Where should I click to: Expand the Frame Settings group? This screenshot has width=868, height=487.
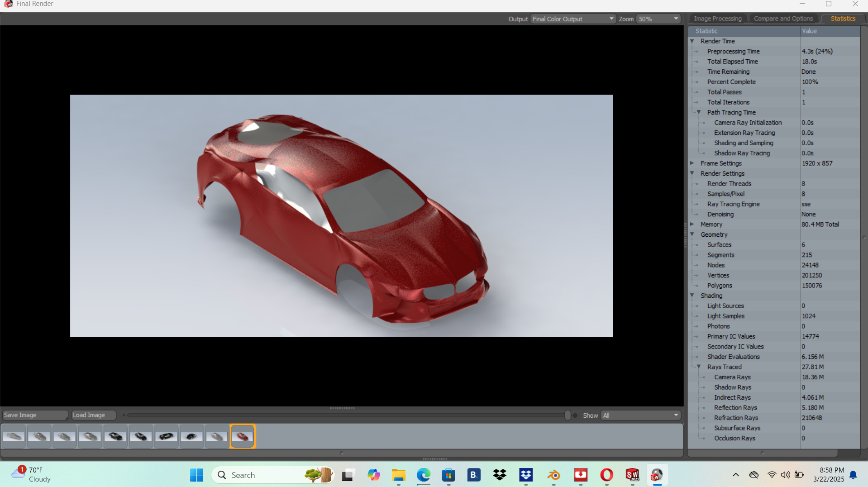coord(692,163)
